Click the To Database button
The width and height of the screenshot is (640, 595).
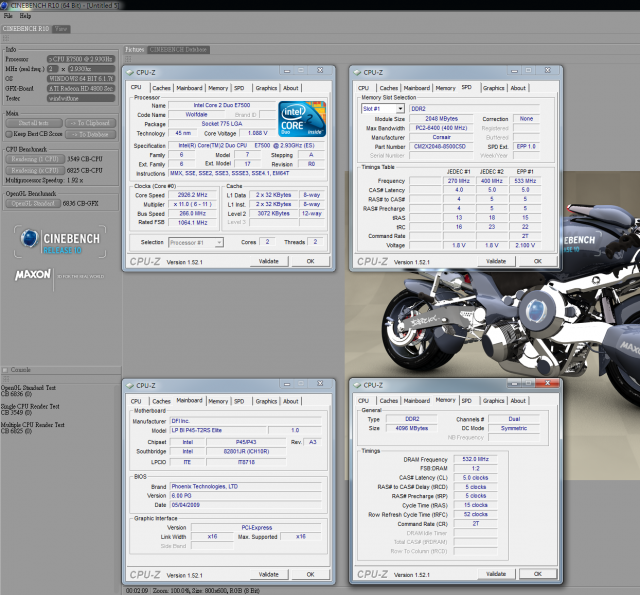click(91, 134)
